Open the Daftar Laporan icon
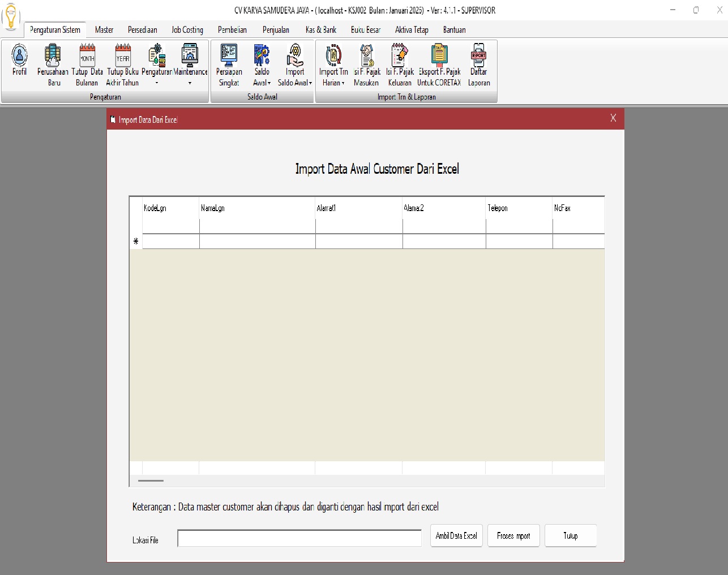Image resolution: width=728 pixels, height=575 pixels. click(x=479, y=65)
